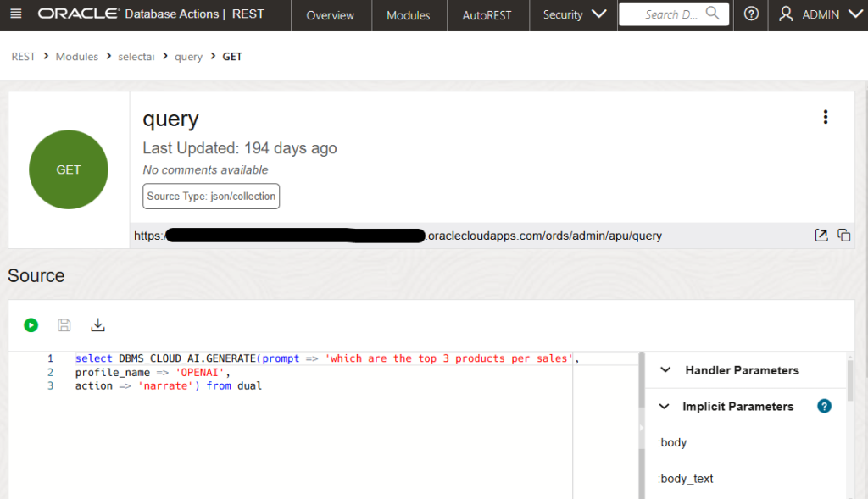Show Implicit Parameters help info icon
868x499 pixels.
(824, 406)
